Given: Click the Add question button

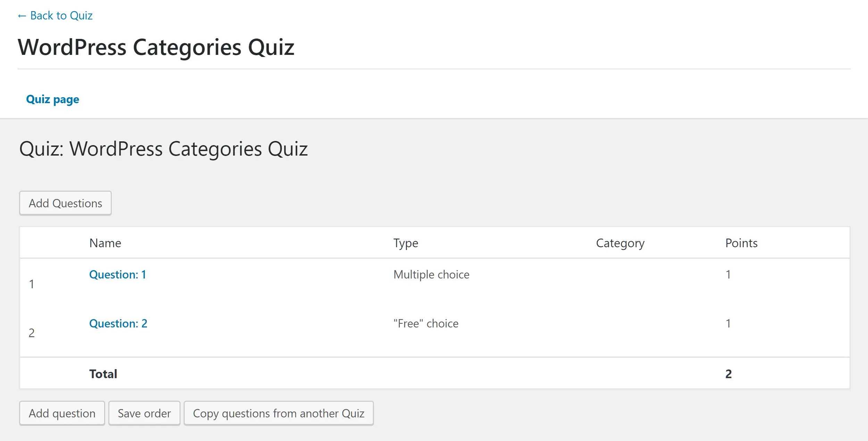Looking at the screenshot, I should tap(62, 413).
